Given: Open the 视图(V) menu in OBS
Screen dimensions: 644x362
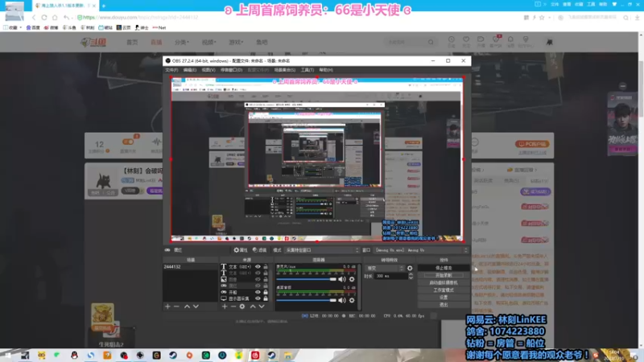Looking at the screenshot, I should pos(208,70).
